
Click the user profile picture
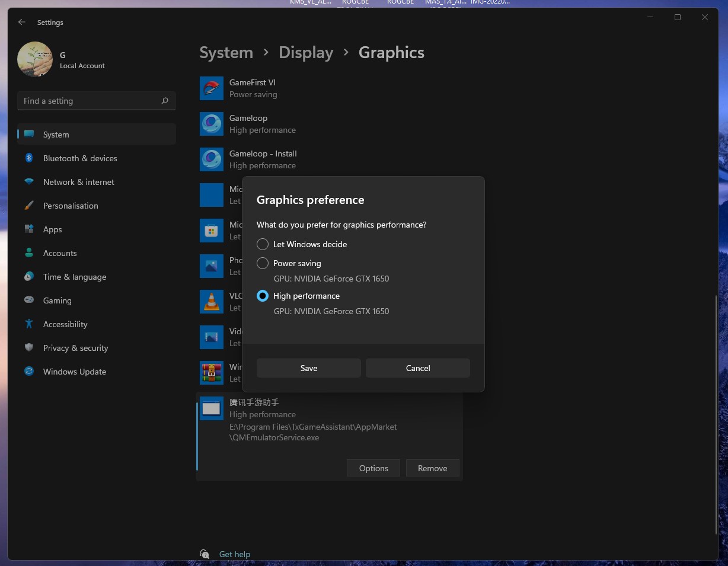tap(35, 59)
